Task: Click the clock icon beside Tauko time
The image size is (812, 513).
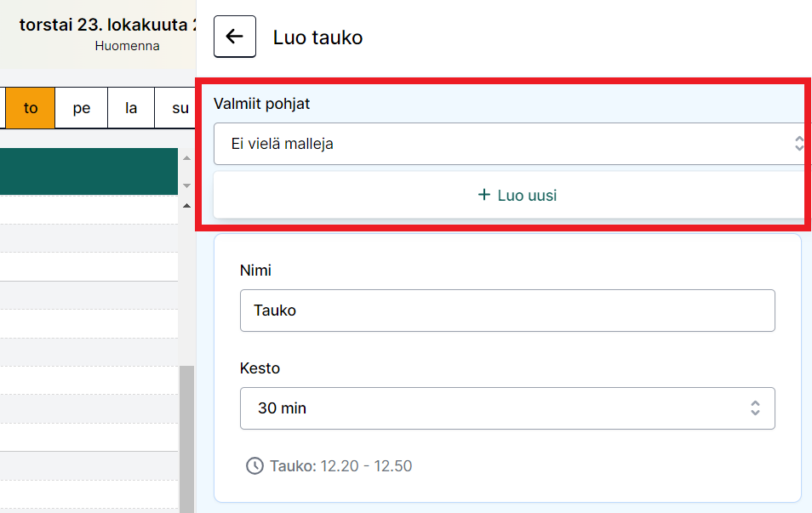Action: click(x=254, y=466)
